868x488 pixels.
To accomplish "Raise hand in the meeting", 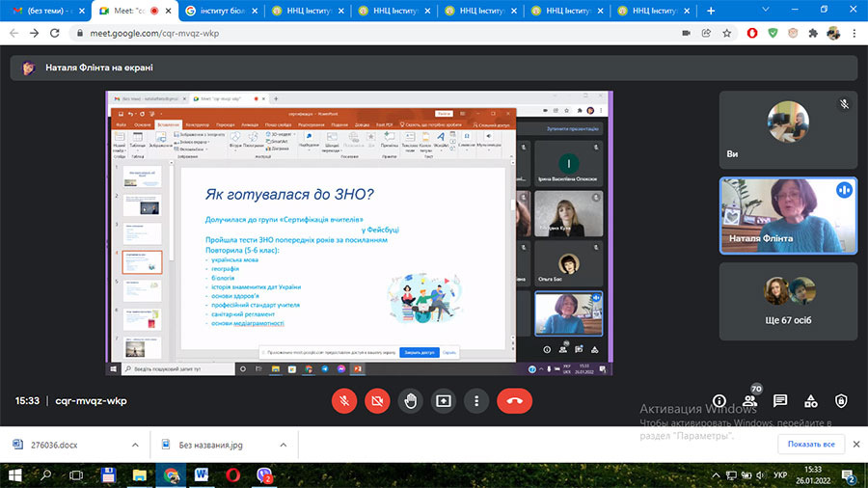I will (x=410, y=400).
